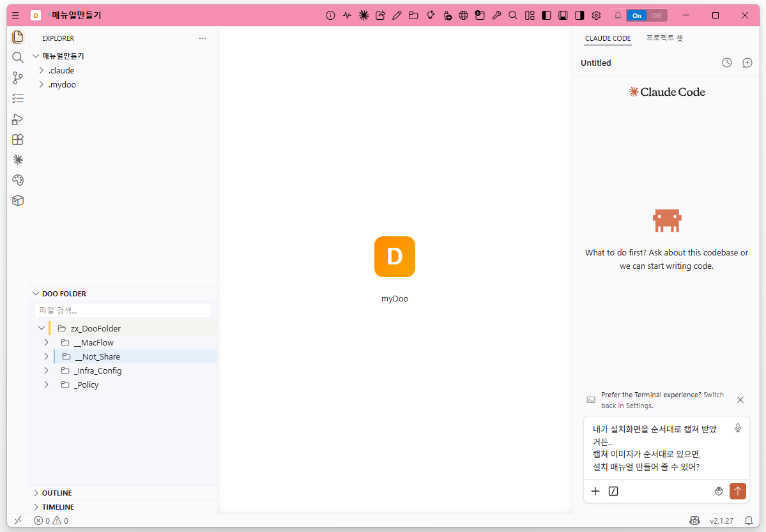Click the customize layout icon
Image resolution: width=766 pixels, height=532 pixels.
pos(530,15)
